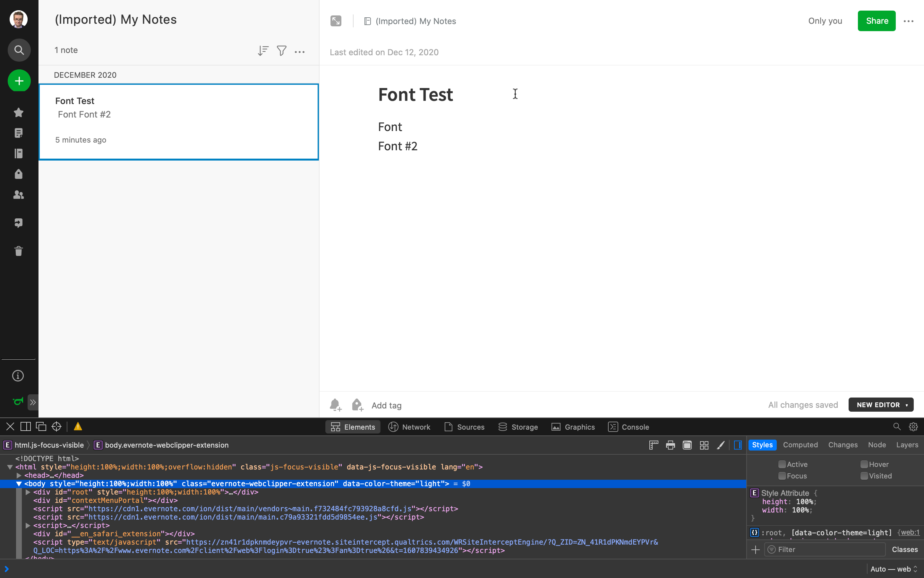Switch to Graphics tab

(x=573, y=427)
